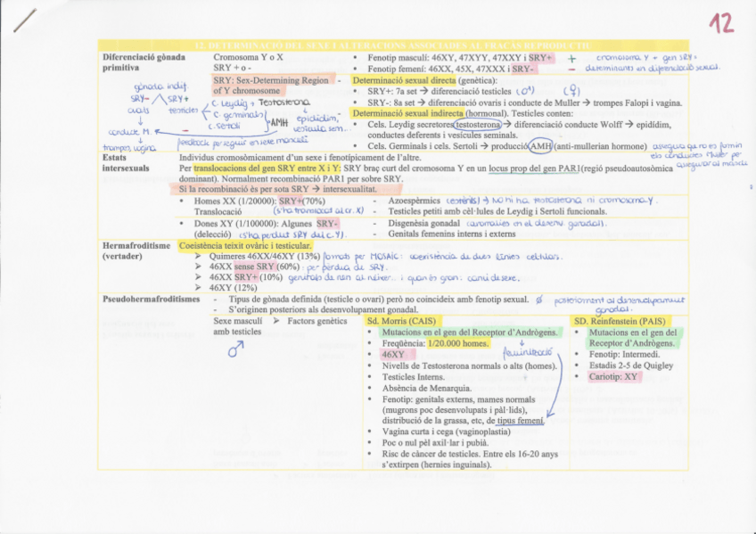Click the text "Sexe masculí amb testicles"

coord(238,326)
